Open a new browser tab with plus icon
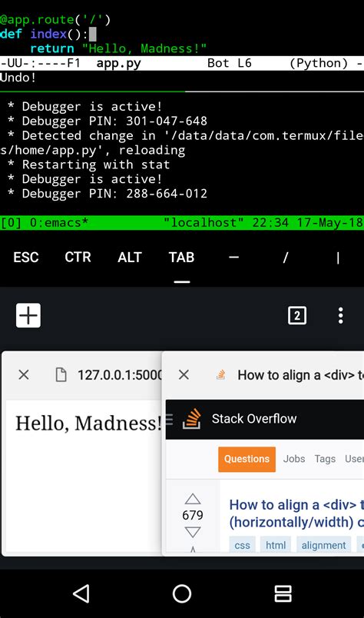 coord(28,315)
